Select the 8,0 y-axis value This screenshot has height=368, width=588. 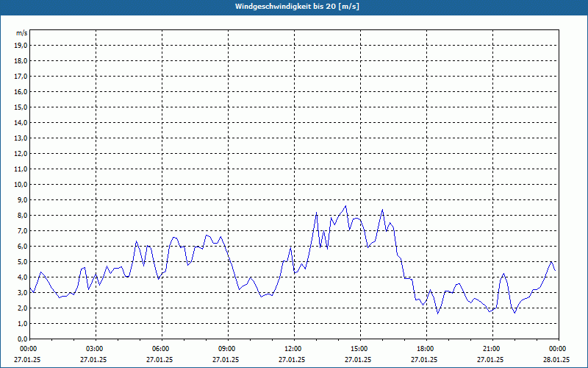[x=22, y=215]
